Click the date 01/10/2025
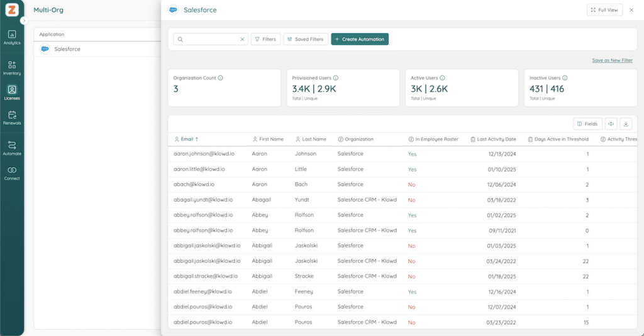This screenshot has height=336, width=644. tap(502, 170)
